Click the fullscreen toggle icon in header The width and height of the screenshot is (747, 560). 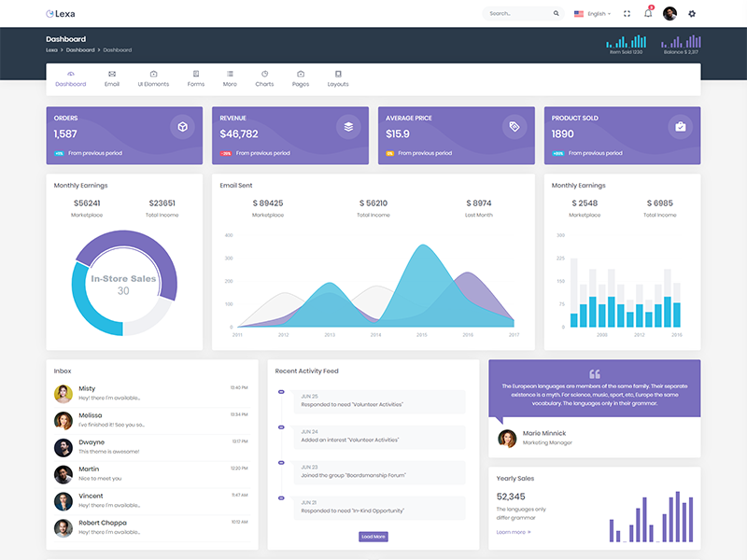(x=627, y=14)
